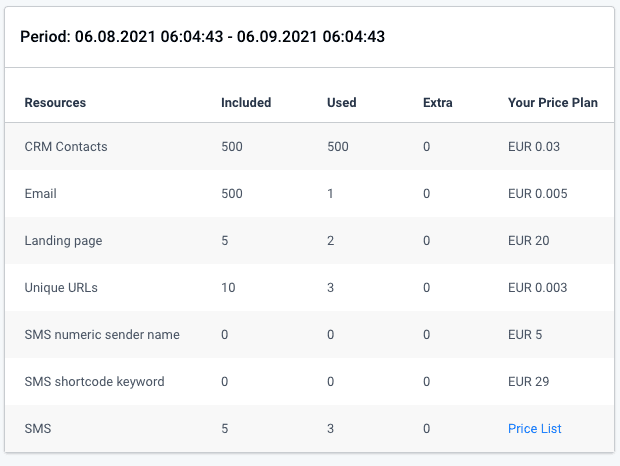Click Email row Extra value 0
Screen dimensions: 620x466
pyautogui.click(x=427, y=194)
